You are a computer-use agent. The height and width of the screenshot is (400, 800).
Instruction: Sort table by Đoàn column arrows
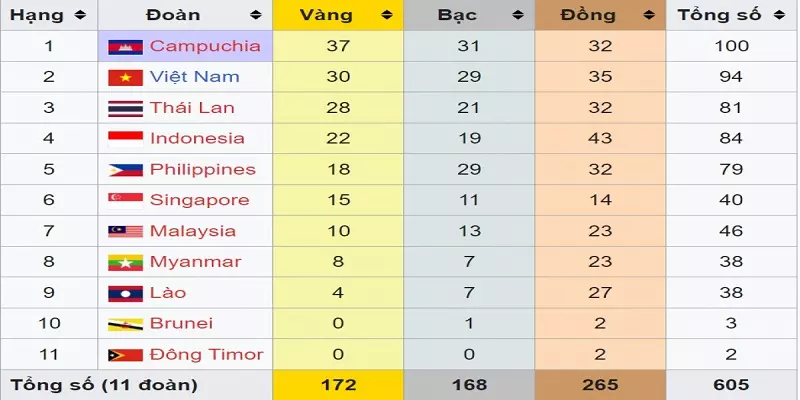click(x=256, y=15)
